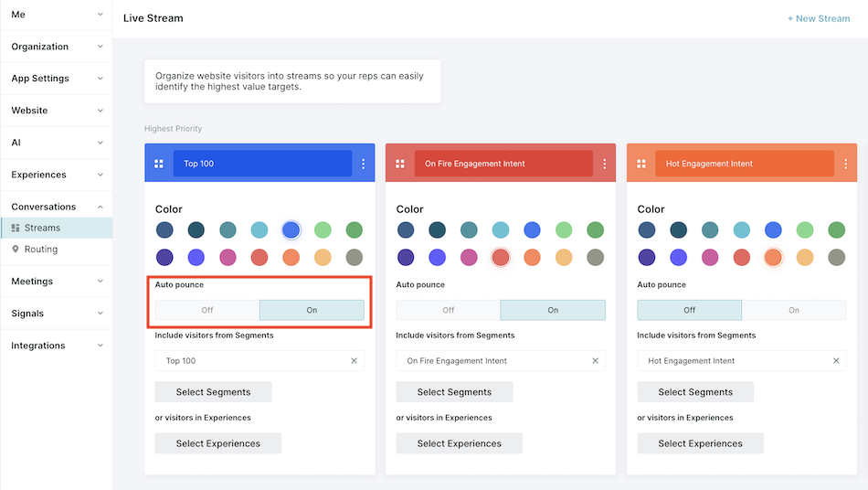Turn Auto pounce On for Top 100
The image size is (868, 490).
click(312, 310)
